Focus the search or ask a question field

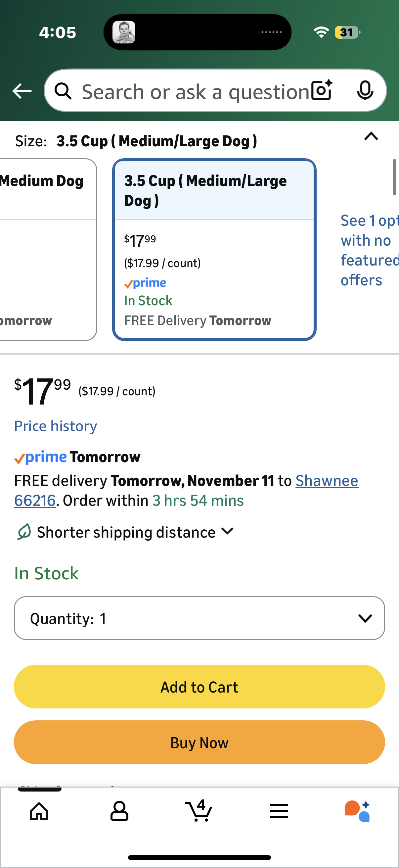(x=195, y=92)
